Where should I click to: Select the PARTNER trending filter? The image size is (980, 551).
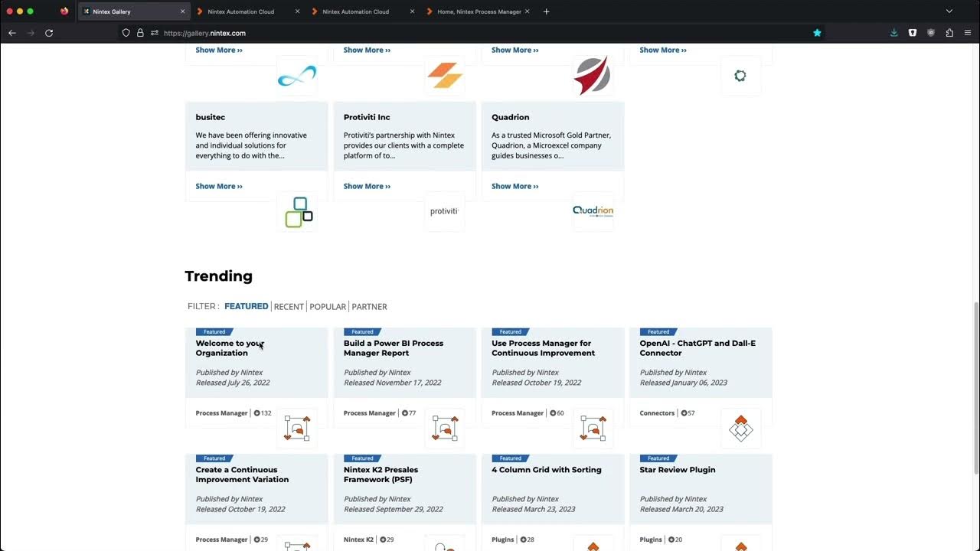369,306
